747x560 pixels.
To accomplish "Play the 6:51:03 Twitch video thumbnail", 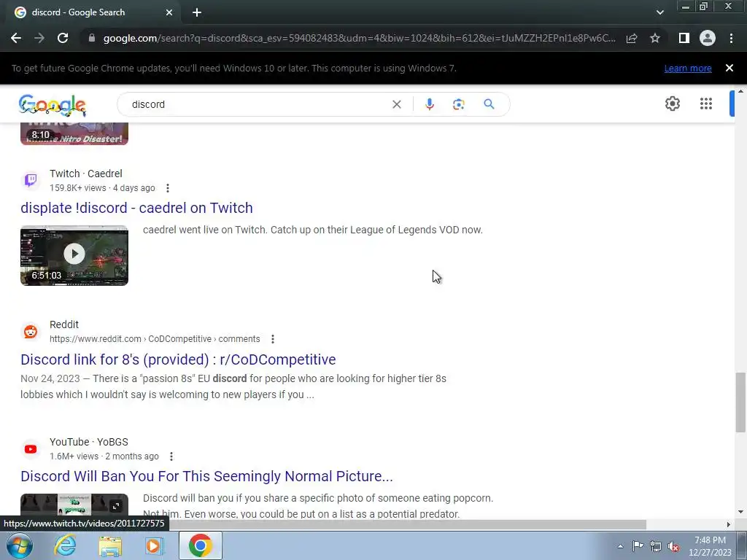I will pos(74,255).
